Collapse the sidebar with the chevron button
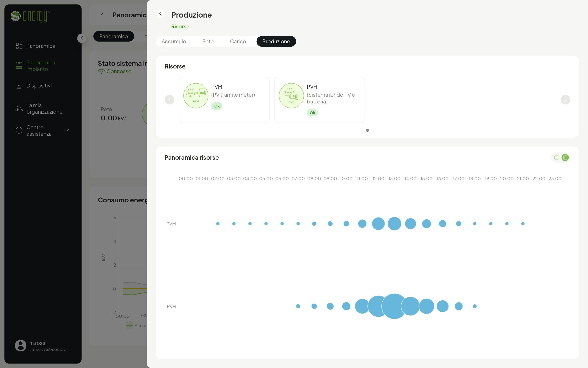 coord(82,38)
